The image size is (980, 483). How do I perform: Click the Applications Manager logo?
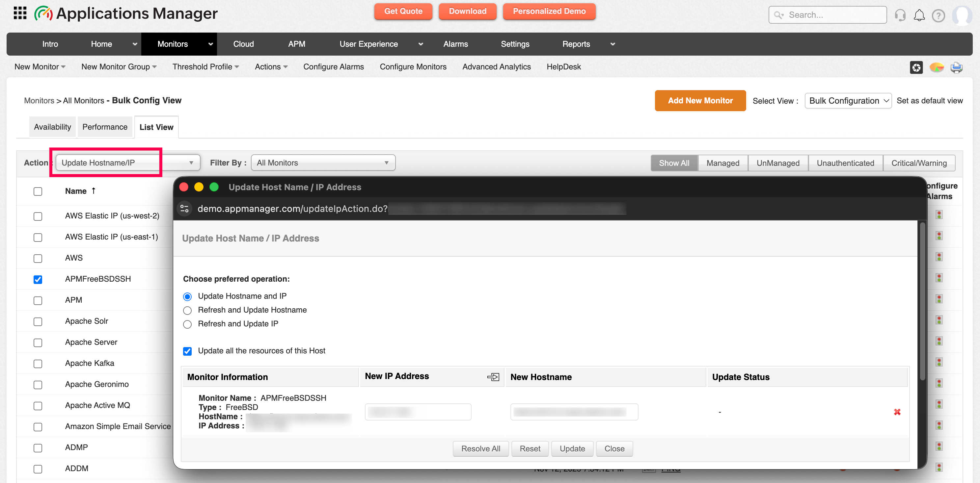(126, 14)
